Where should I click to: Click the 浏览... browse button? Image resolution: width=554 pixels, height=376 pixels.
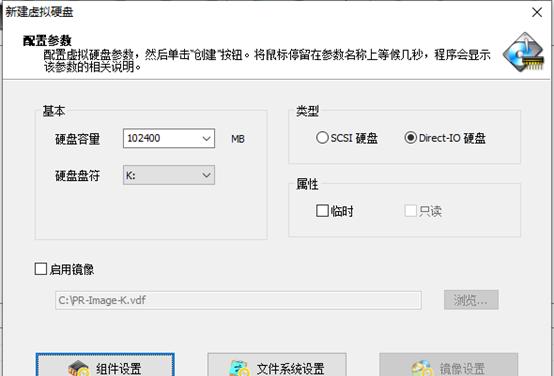click(x=471, y=300)
